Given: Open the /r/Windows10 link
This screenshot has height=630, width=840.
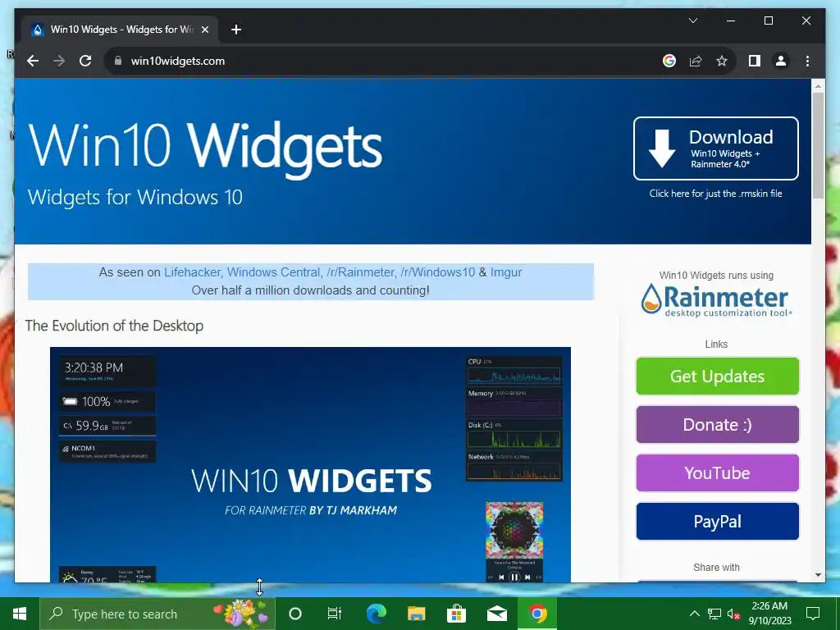Looking at the screenshot, I should (438, 272).
